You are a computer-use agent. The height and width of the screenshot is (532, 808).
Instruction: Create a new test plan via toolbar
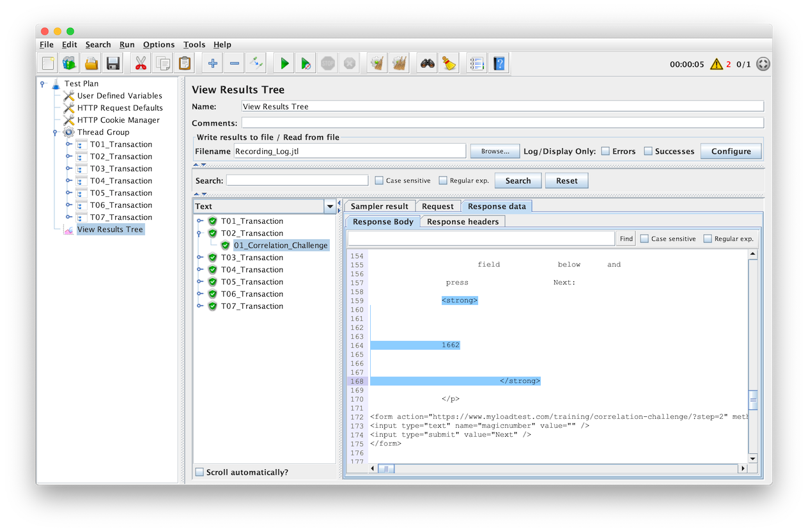click(48, 63)
